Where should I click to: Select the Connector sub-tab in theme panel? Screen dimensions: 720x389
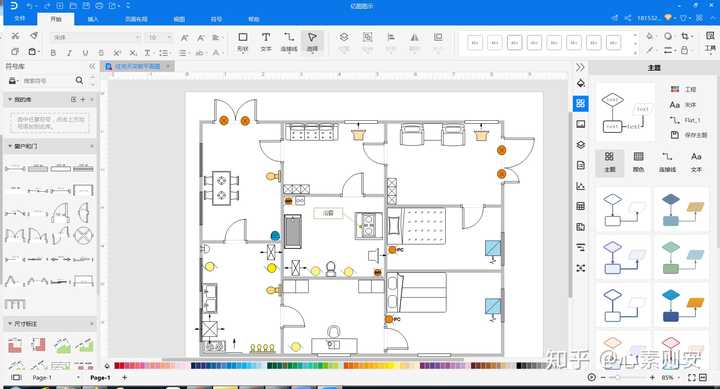click(667, 162)
